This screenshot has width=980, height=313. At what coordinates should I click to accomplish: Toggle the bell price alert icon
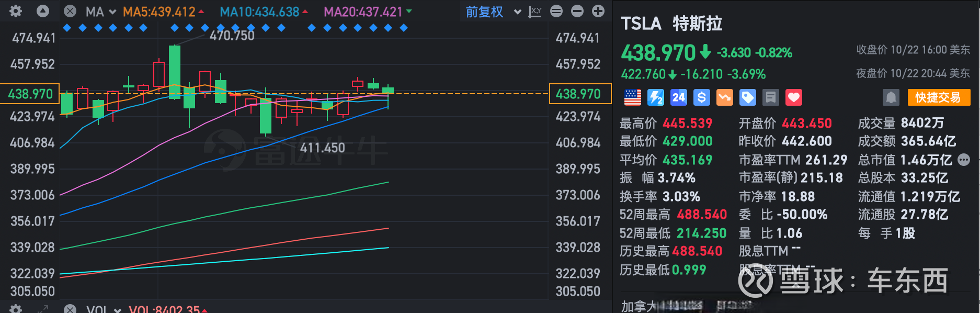891,97
